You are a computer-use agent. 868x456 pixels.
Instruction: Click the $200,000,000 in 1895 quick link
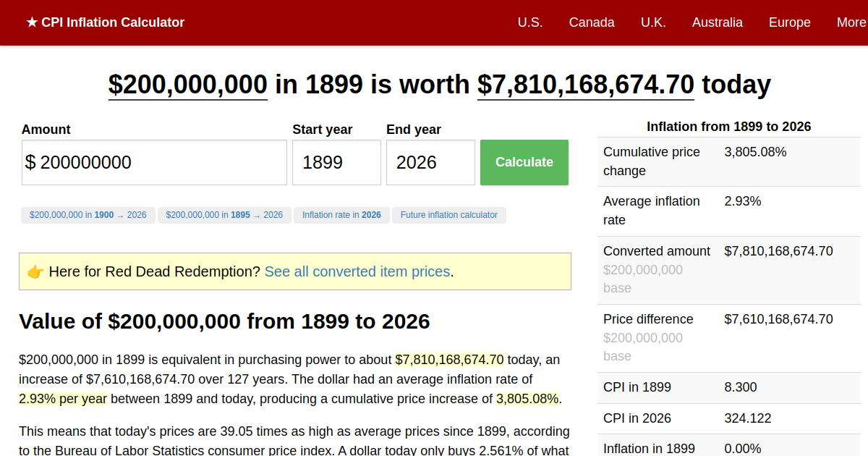[224, 215]
